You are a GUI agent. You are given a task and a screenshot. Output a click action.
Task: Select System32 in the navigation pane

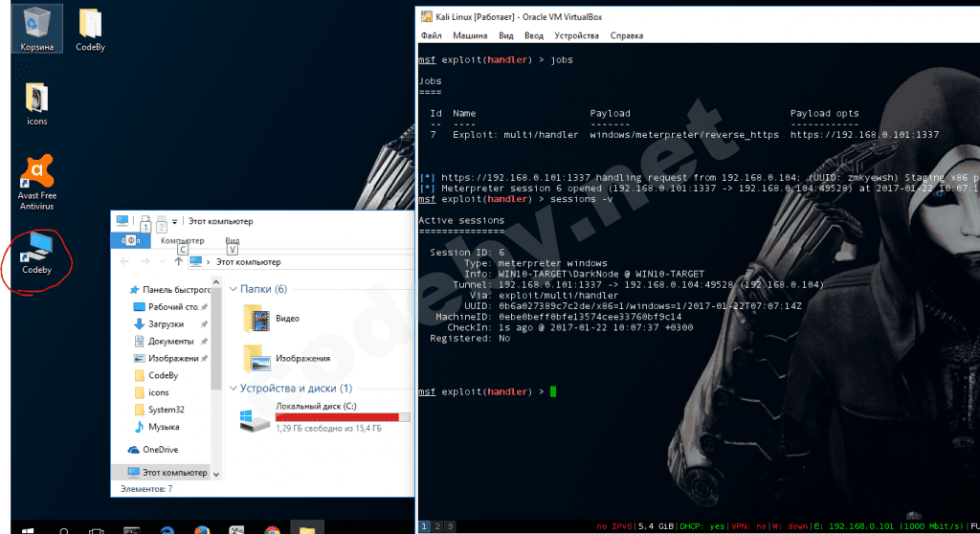tap(160, 410)
